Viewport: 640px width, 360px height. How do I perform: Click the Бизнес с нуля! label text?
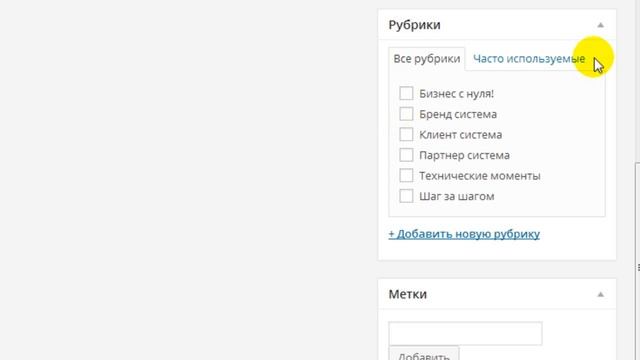point(456,94)
